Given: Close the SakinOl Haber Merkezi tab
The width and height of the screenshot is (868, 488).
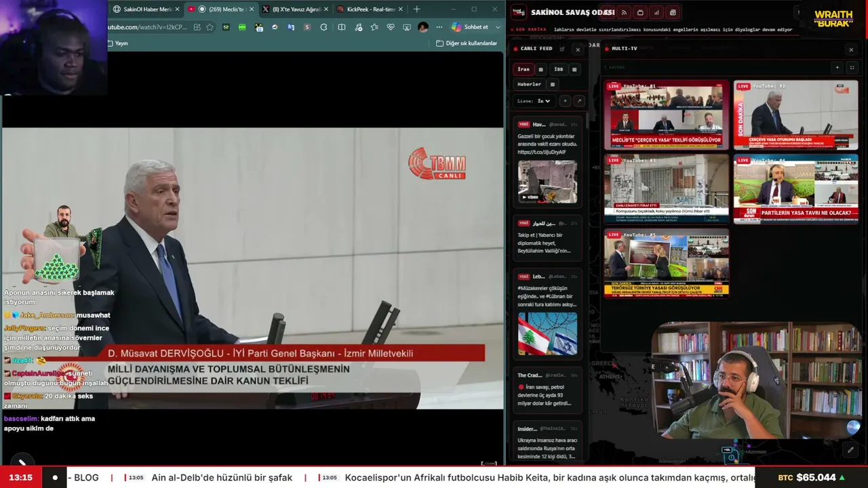Looking at the screenshot, I should click(x=178, y=9).
